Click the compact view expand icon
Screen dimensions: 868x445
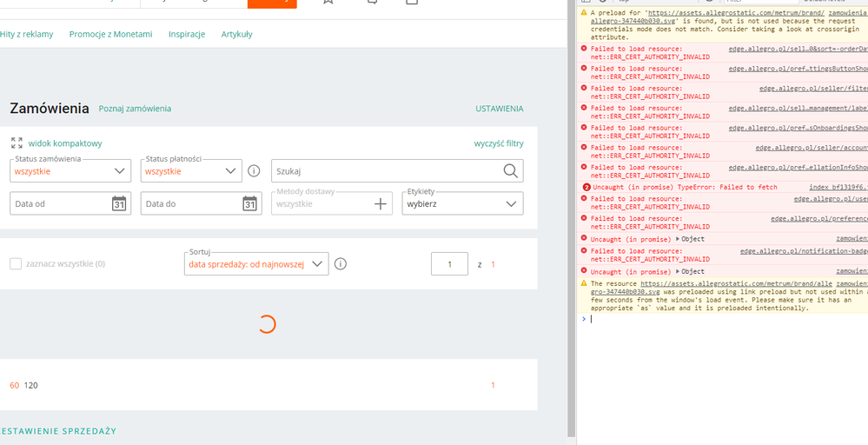pyautogui.click(x=17, y=143)
